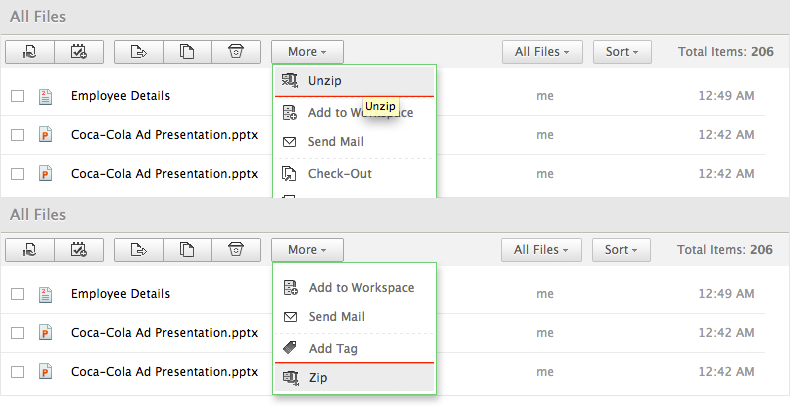
Task: Tick the Employee Details checkbox in upper list
Action: tap(17, 96)
